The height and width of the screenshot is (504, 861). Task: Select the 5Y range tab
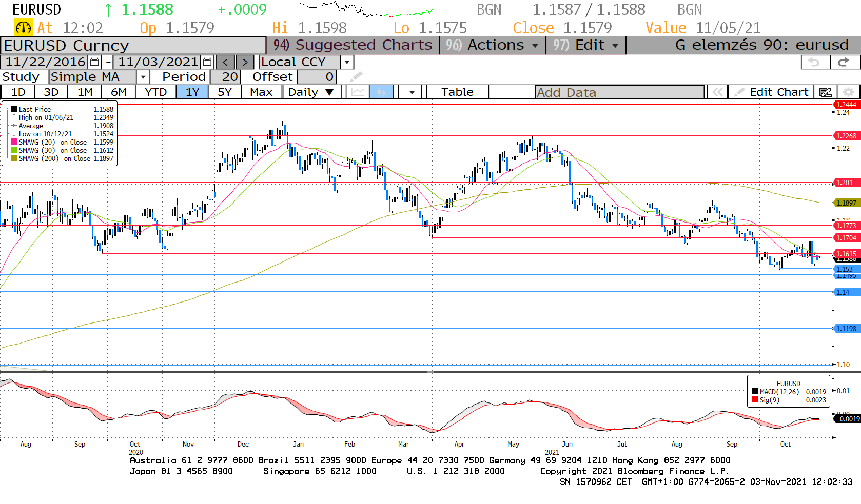tap(224, 92)
